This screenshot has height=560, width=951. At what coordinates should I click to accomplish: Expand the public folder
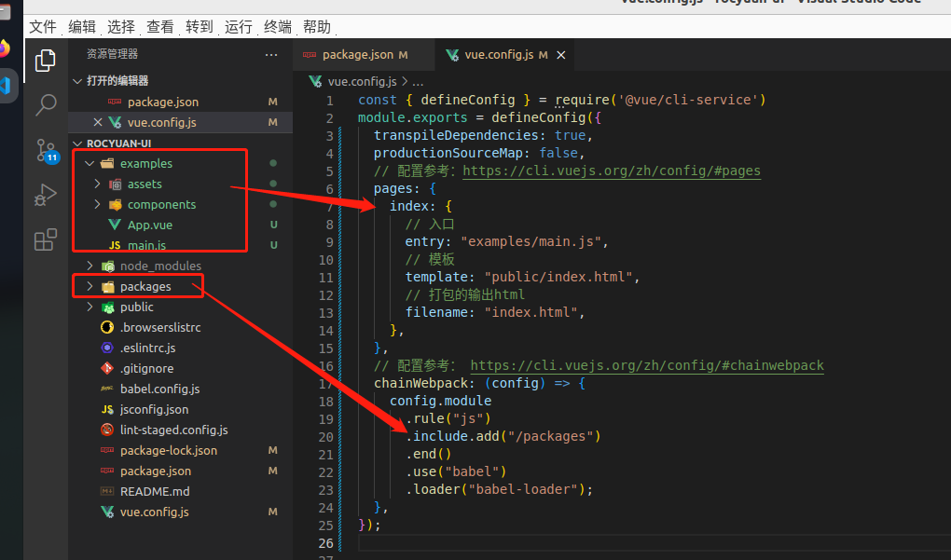(90, 307)
